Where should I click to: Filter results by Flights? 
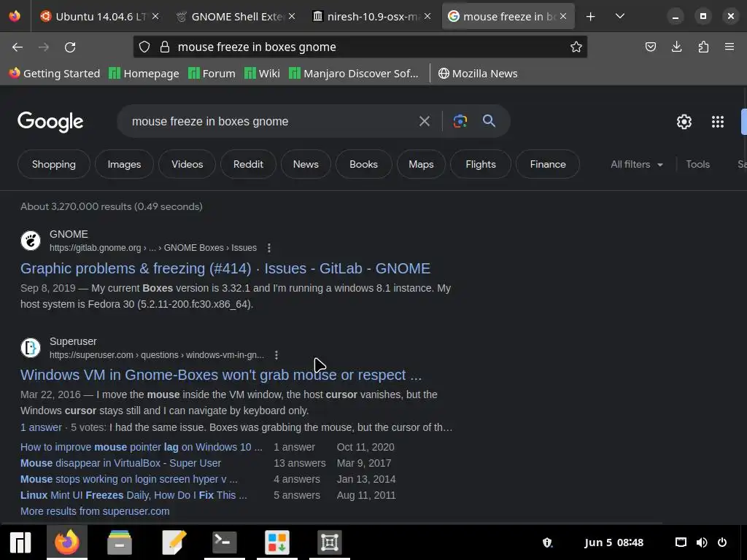tap(481, 164)
